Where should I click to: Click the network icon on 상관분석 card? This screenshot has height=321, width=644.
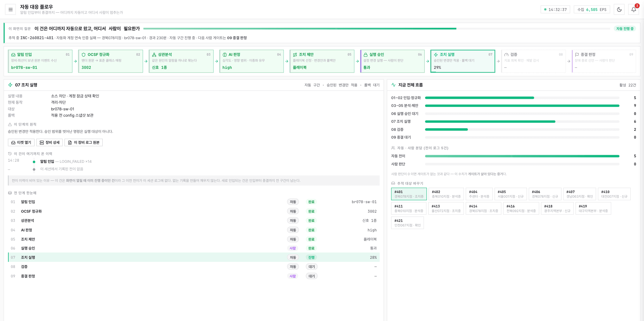tap(154, 55)
